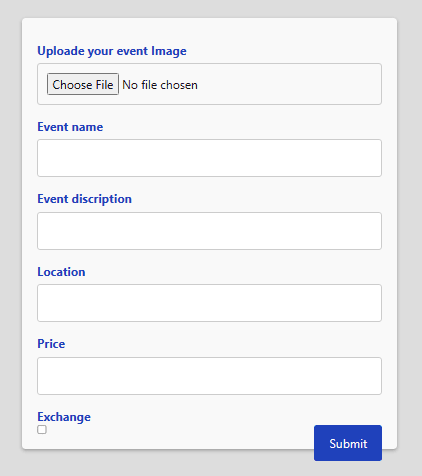Image resolution: width=422 pixels, height=476 pixels.
Task: Click into the Event discription field
Action: 209,231
